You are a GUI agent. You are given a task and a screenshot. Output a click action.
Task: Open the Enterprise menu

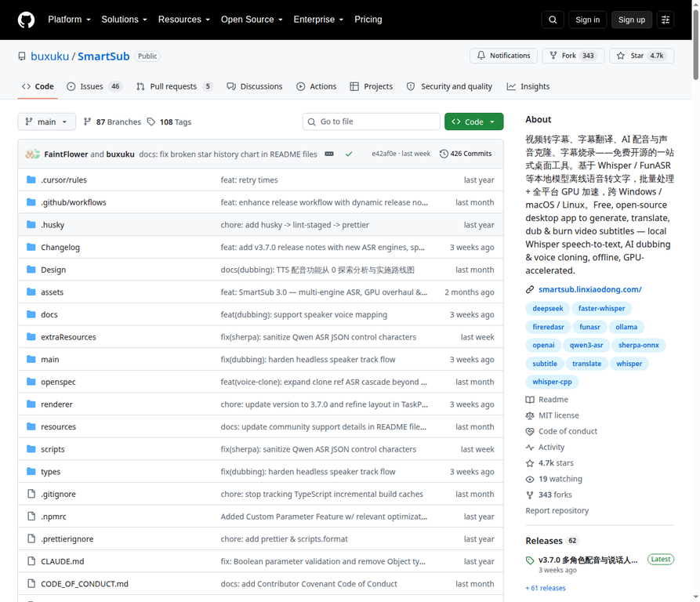[318, 20]
